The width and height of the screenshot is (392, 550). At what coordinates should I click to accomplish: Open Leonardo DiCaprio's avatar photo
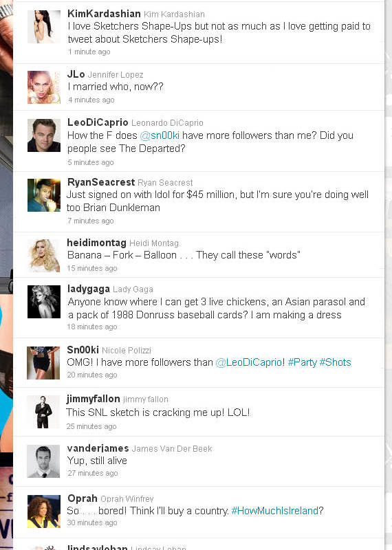click(x=44, y=135)
